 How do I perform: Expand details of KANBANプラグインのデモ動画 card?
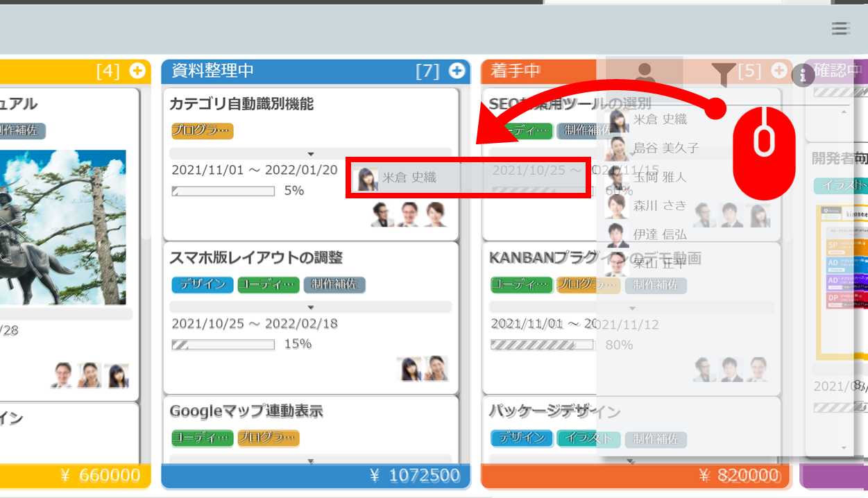click(x=631, y=307)
